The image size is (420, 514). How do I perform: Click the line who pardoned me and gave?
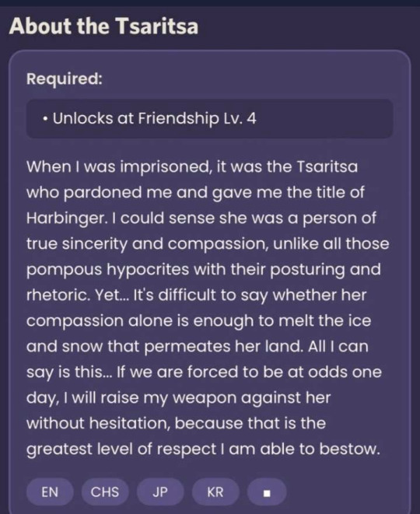point(195,192)
